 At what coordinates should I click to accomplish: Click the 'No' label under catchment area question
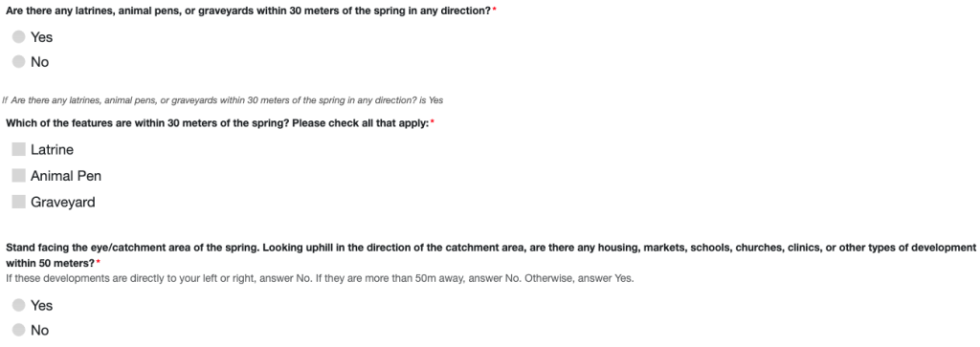[x=39, y=331]
